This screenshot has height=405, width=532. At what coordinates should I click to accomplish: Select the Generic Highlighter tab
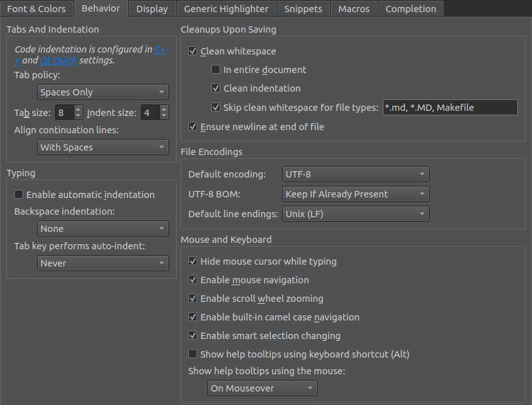click(226, 9)
